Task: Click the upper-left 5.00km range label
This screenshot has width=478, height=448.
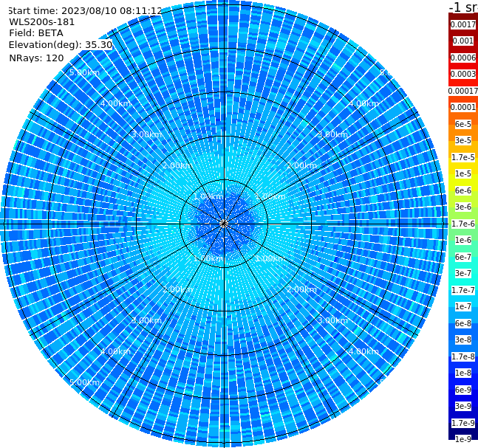Action: (x=84, y=72)
